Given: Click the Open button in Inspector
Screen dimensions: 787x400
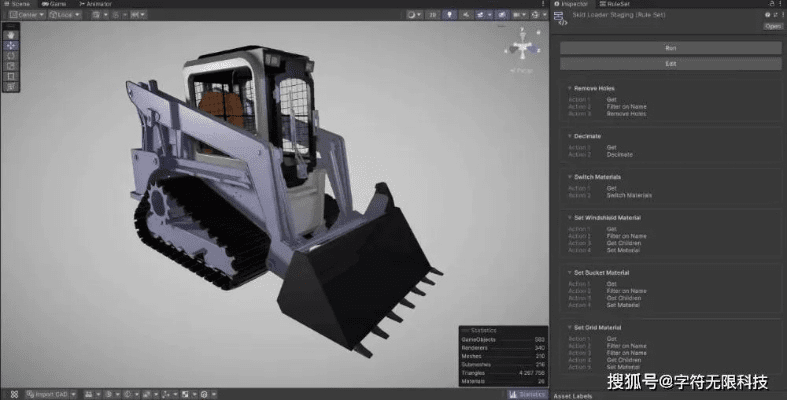Looking at the screenshot, I should (772, 26).
